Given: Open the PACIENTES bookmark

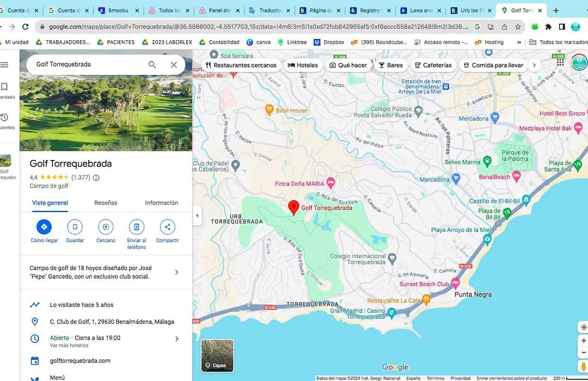Looking at the screenshot, I should pos(116,42).
